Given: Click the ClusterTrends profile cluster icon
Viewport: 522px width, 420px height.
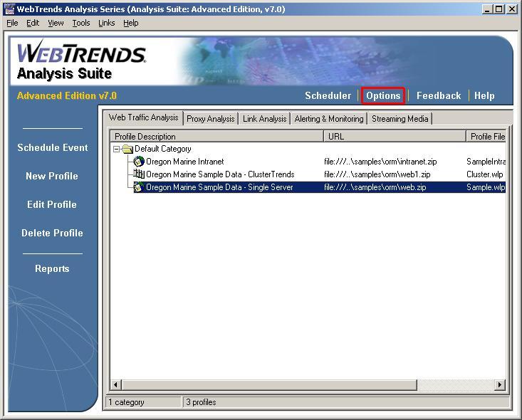Looking at the screenshot, I should (x=139, y=174).
